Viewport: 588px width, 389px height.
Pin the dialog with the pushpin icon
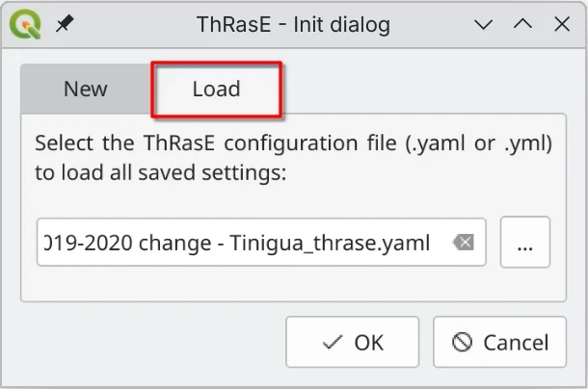click(64, 24)
